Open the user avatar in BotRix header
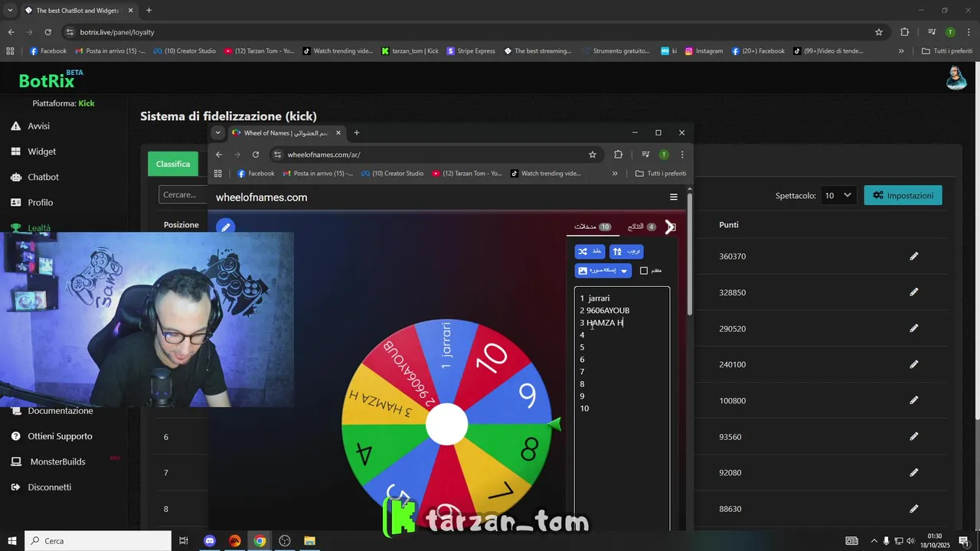The image size is (980, 551). pos(956,77)
